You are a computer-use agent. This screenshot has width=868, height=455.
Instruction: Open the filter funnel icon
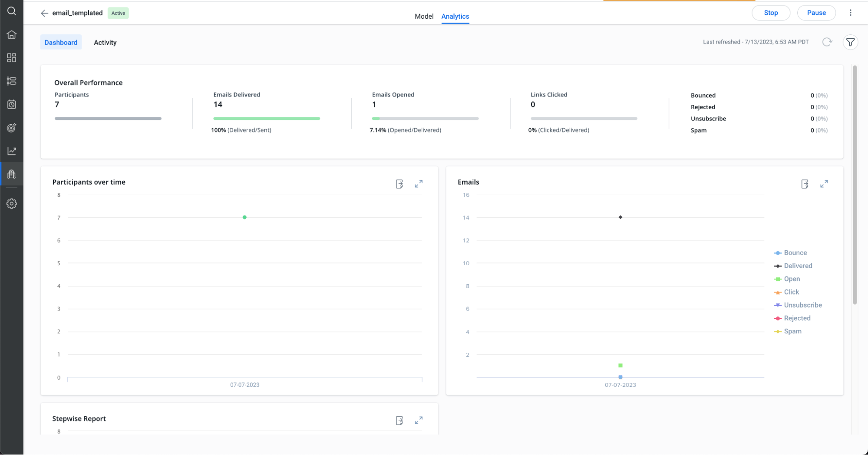(850, 42)
